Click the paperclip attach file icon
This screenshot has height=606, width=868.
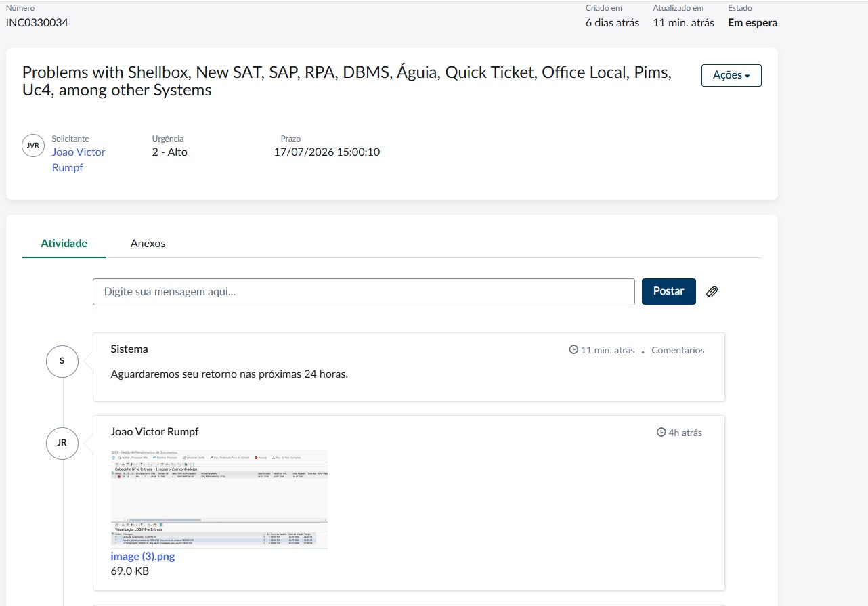[x=712, y=292]
